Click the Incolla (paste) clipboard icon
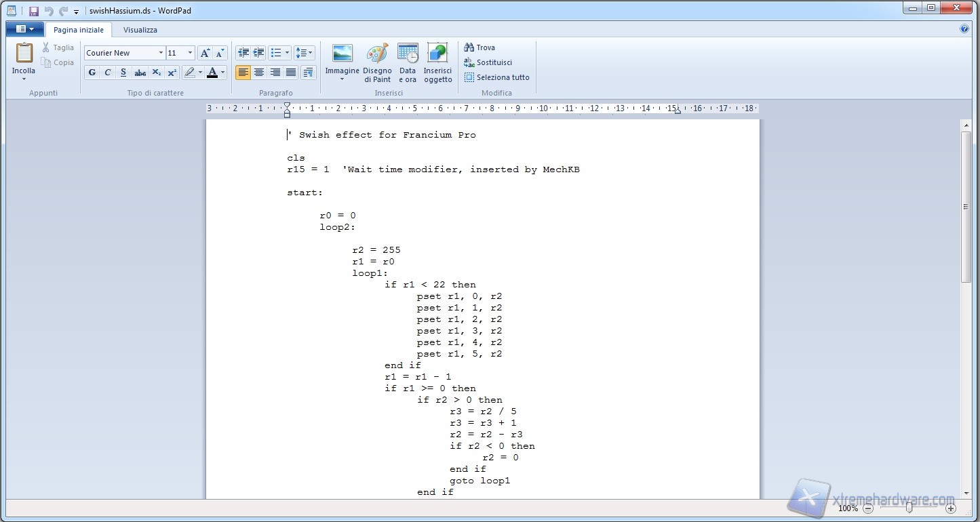This screenshot has height=522, width=980. [24, 53]
